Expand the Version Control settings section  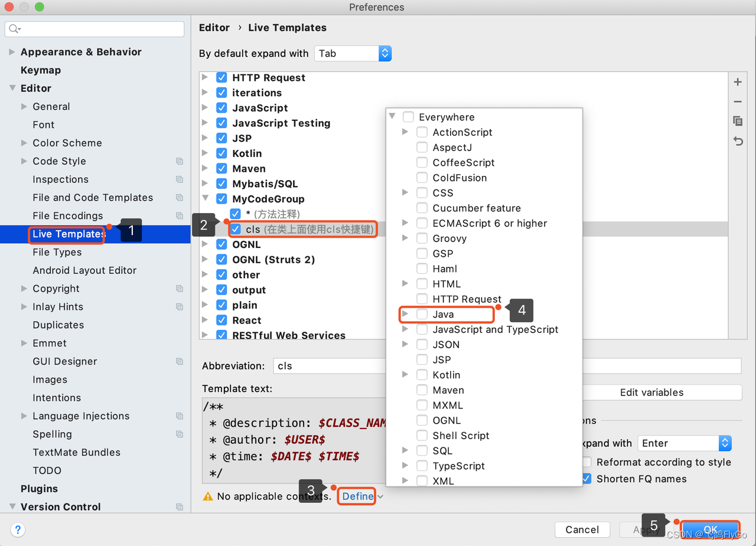pyautogui.click(x=12, y=507)
